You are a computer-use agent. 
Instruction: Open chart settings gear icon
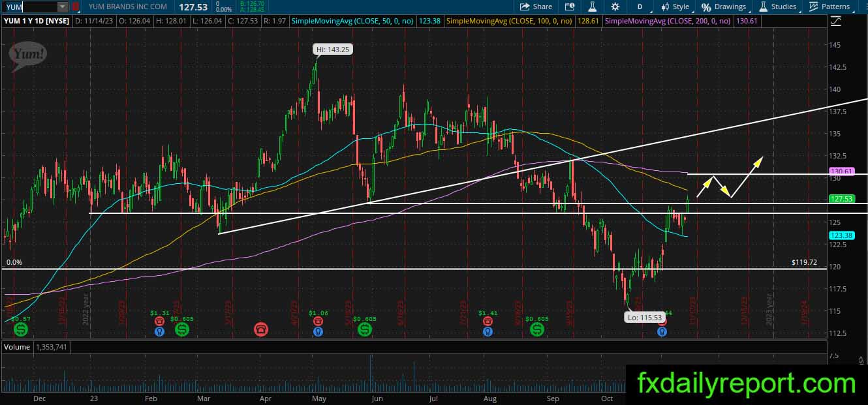point(615,7)
